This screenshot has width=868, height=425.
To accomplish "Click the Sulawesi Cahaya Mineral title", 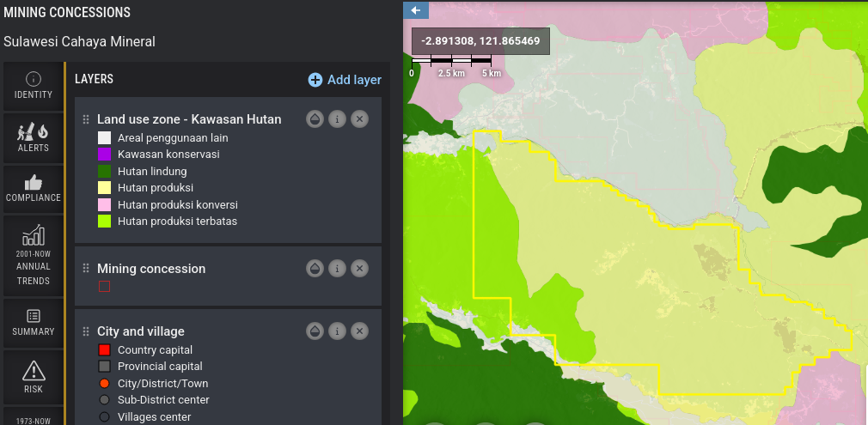I will (x=79, y=41).
